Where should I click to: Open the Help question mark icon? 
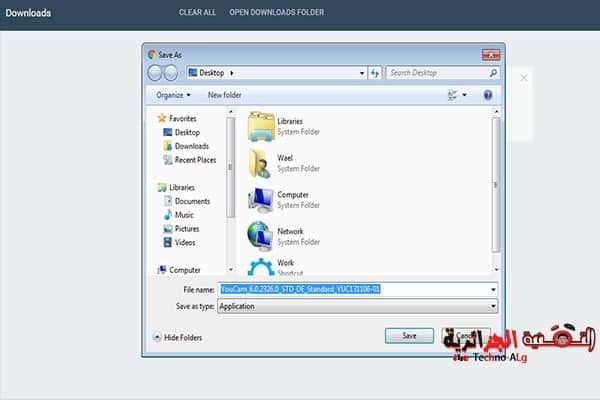[x=488, y=95]
